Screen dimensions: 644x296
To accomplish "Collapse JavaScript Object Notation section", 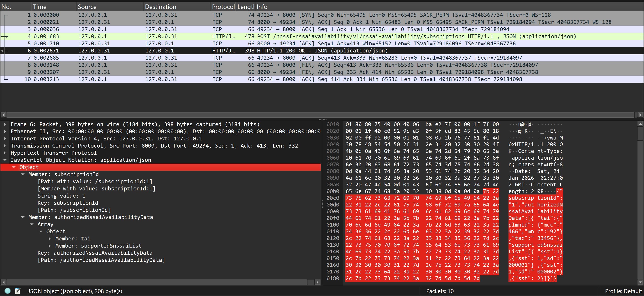I will coord(5,160).
